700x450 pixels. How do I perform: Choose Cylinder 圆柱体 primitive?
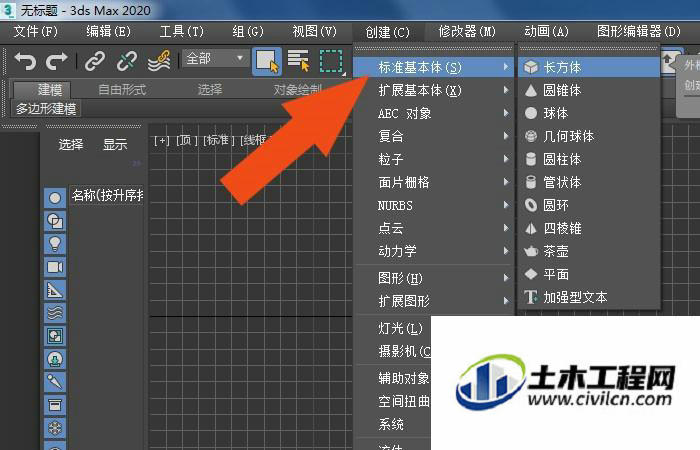point(589,159)
